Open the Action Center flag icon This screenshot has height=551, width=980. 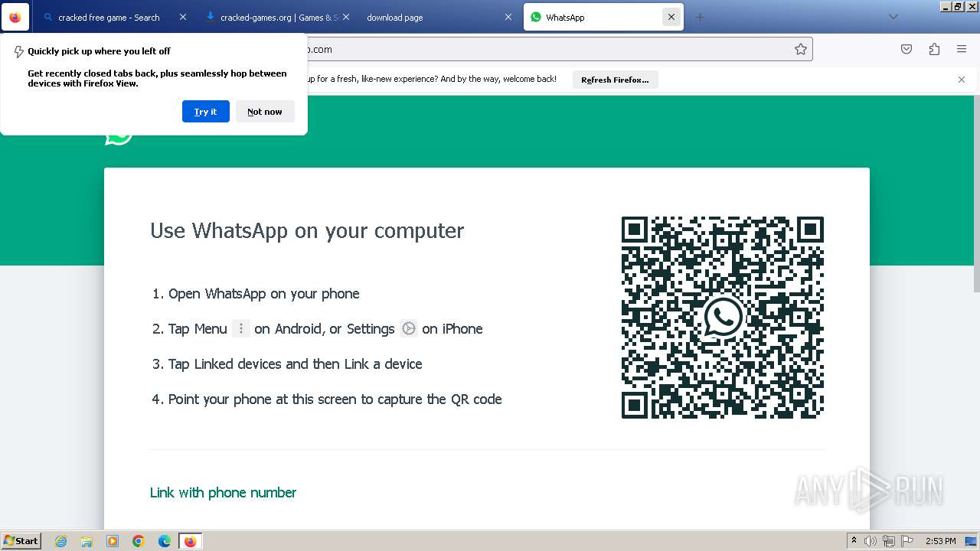pos(907,541)
